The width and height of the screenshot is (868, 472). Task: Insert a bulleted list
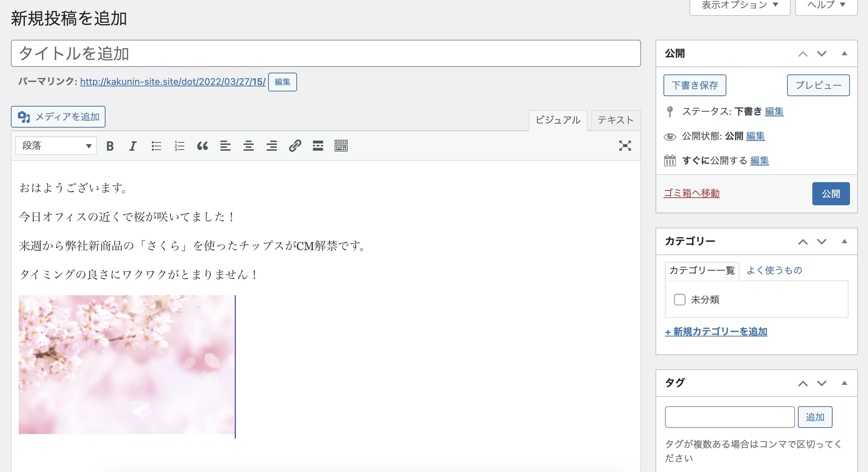(x=156, y=146)
